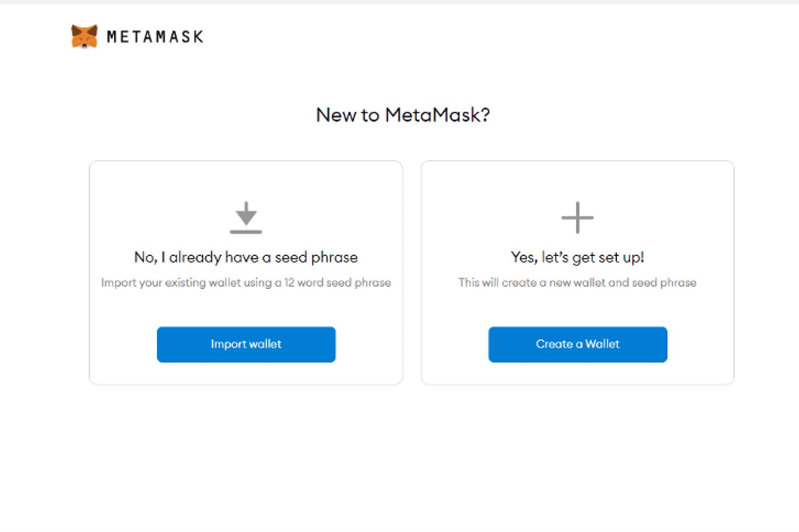Click the '12 word seed phrase' text

click(338, 282)
